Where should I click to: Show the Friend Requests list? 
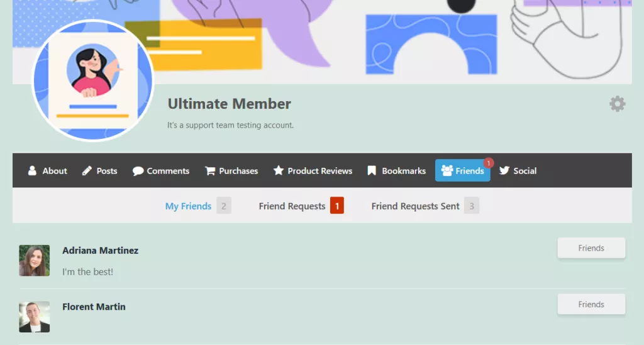coord(292,206)
